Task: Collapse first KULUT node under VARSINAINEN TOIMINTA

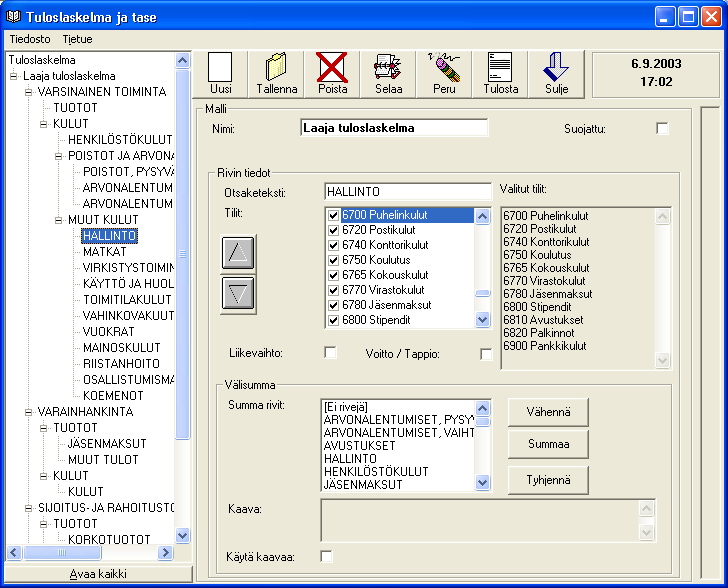Action: 43,124
